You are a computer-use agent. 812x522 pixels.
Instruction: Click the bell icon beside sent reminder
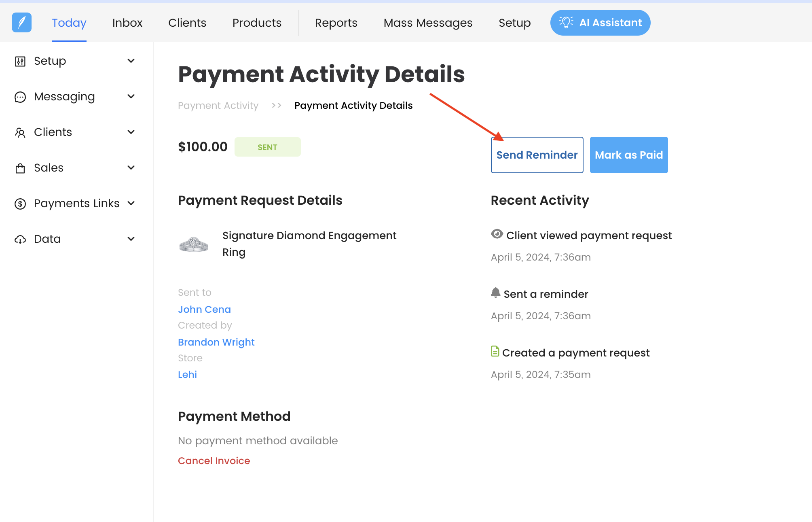495,293
